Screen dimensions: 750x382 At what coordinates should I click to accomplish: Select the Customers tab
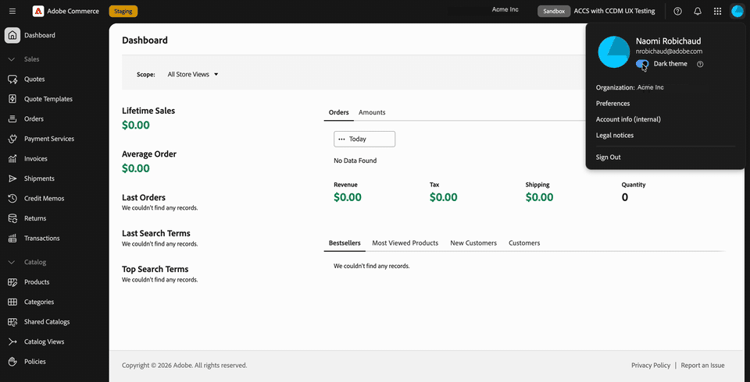[x=524, y=243]
